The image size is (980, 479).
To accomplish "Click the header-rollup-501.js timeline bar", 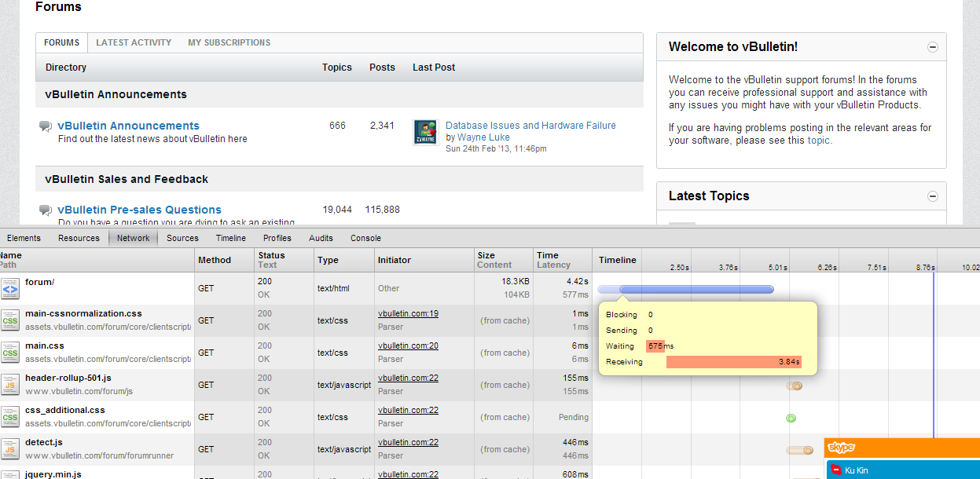I will pyautogui.click(x=795, y=386).
